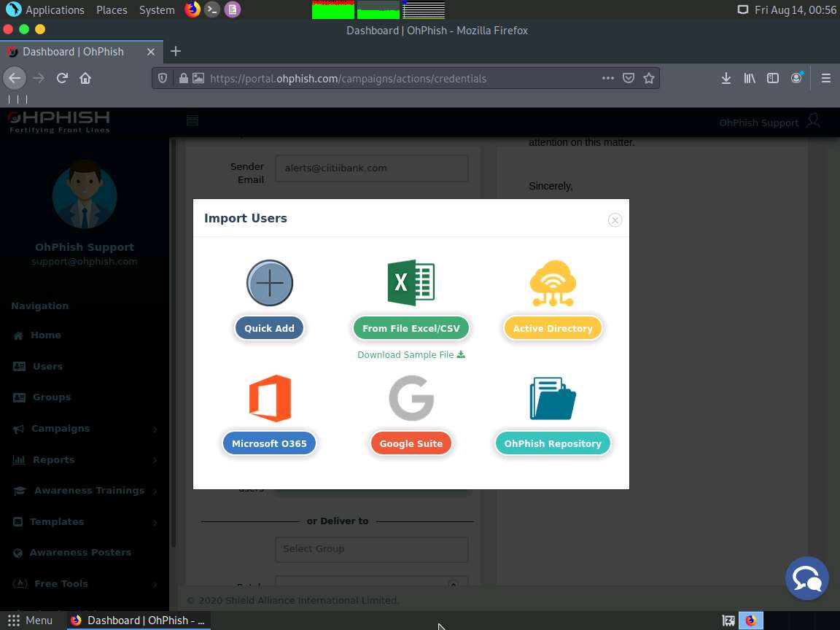Open Awareness Posters in the sidebar
This screenshot has height=630, width=840.
coord(79,552)
